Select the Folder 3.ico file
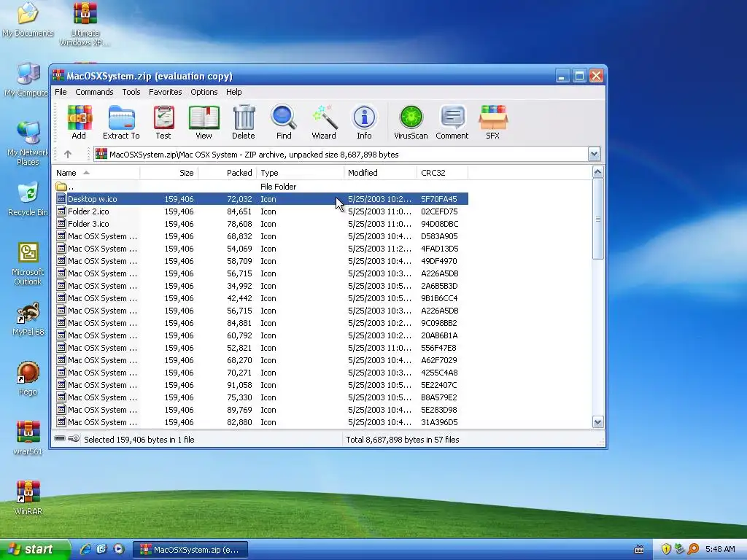This screenshot has width=747, height=560. [x=260, y=224]
